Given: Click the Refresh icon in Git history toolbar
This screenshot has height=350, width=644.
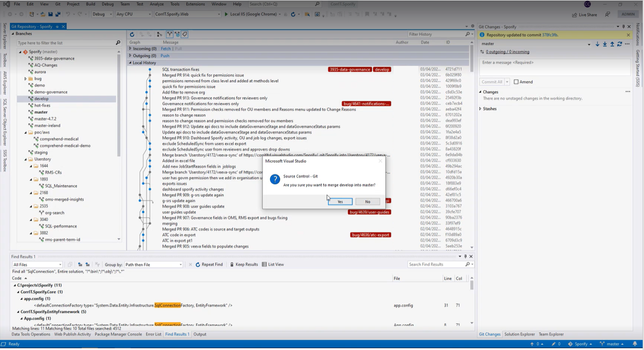Looking at the screenshot, I should click(x=132, y=35).
